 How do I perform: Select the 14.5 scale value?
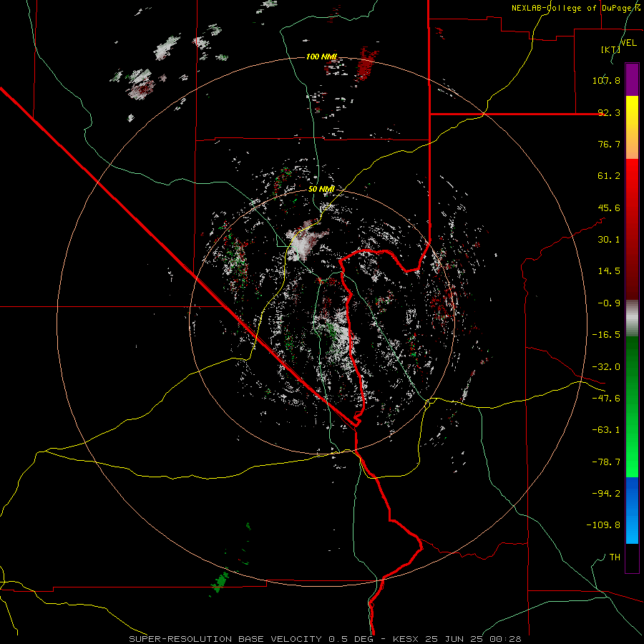[x=609, y=271]
